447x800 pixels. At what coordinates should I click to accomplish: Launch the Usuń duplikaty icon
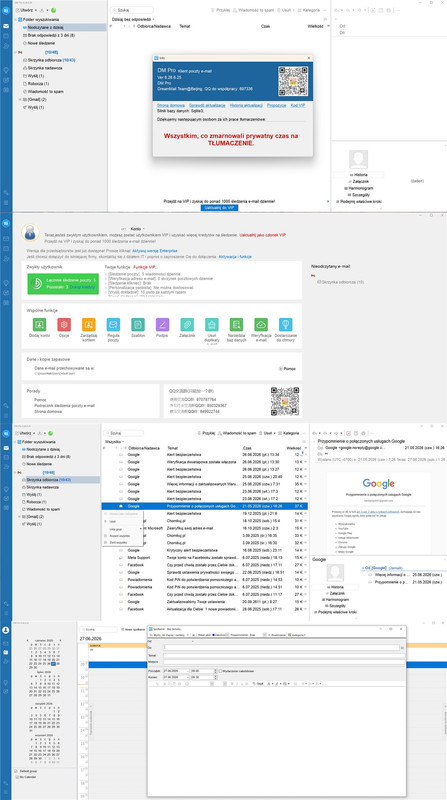(x=212, y=324)
